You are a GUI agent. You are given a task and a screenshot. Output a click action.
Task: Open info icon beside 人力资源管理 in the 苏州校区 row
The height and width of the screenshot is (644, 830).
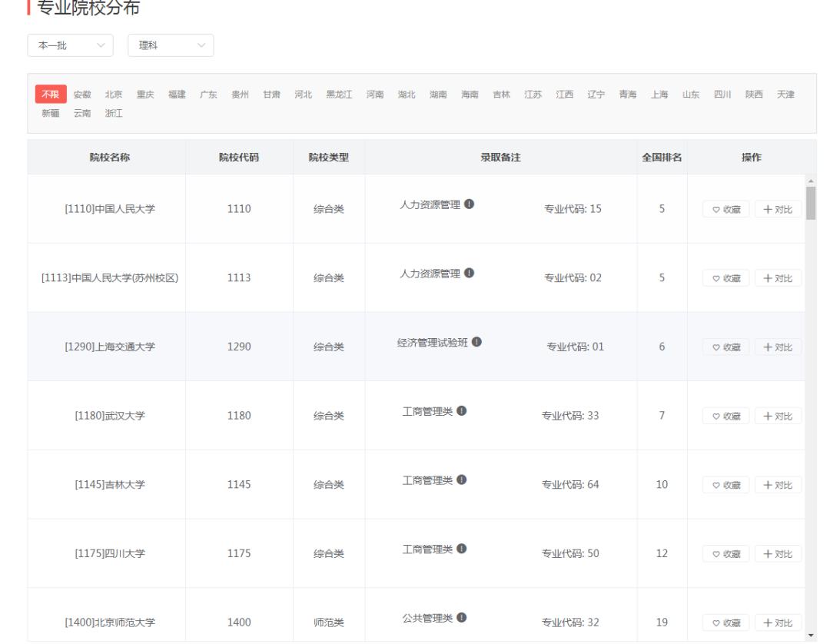(x=469, y=273)
